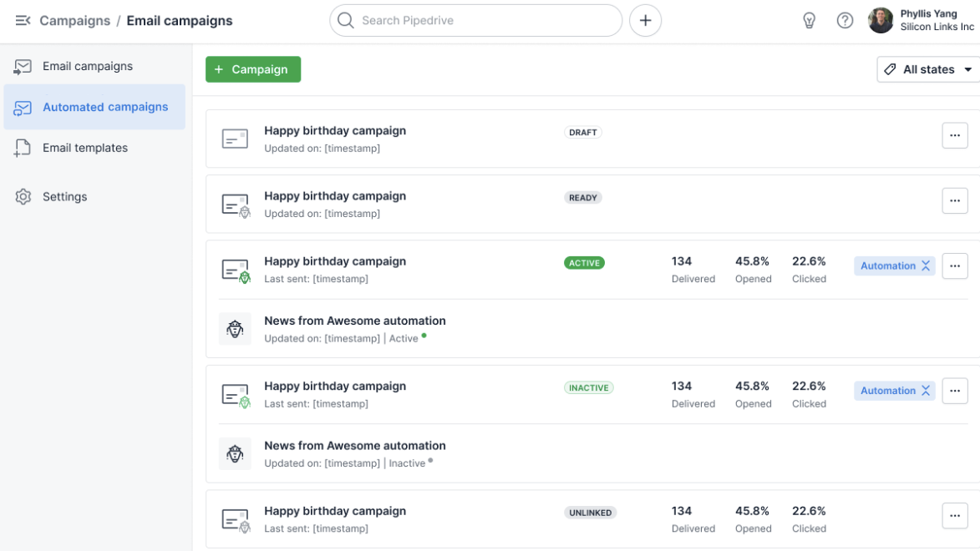The width and height of the screenshot is (980, 551).
Task: Click Silicon Links Inc company name
Action: tap(937, 27)
